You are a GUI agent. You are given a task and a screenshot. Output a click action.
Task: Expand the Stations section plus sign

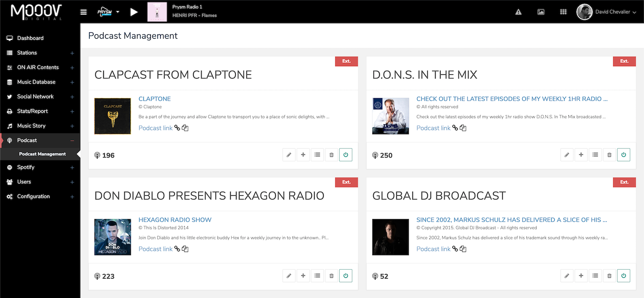(72, 53)
